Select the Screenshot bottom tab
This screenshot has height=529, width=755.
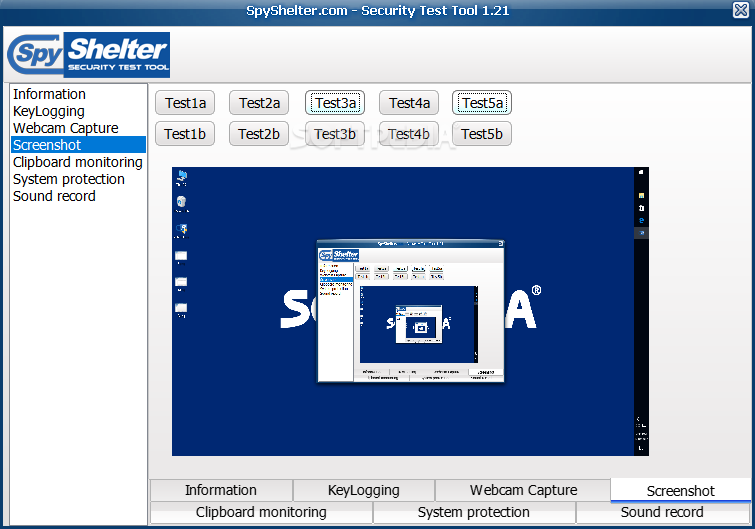point(680,490)
